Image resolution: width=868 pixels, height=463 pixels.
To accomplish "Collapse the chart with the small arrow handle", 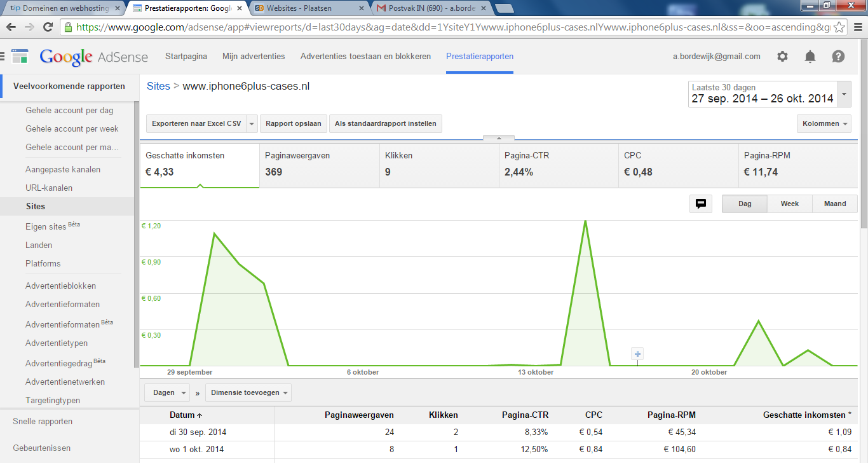I will (499, 137).
